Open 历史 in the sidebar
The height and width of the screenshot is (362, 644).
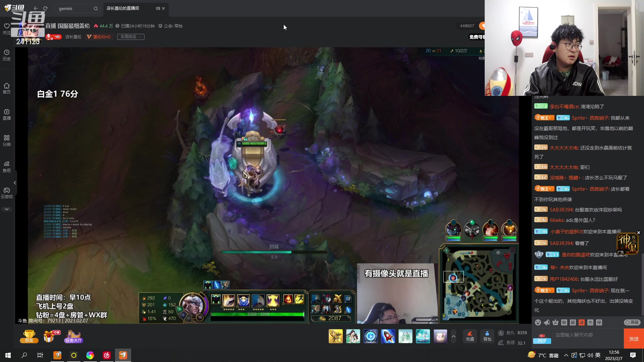tap(7, 55)
